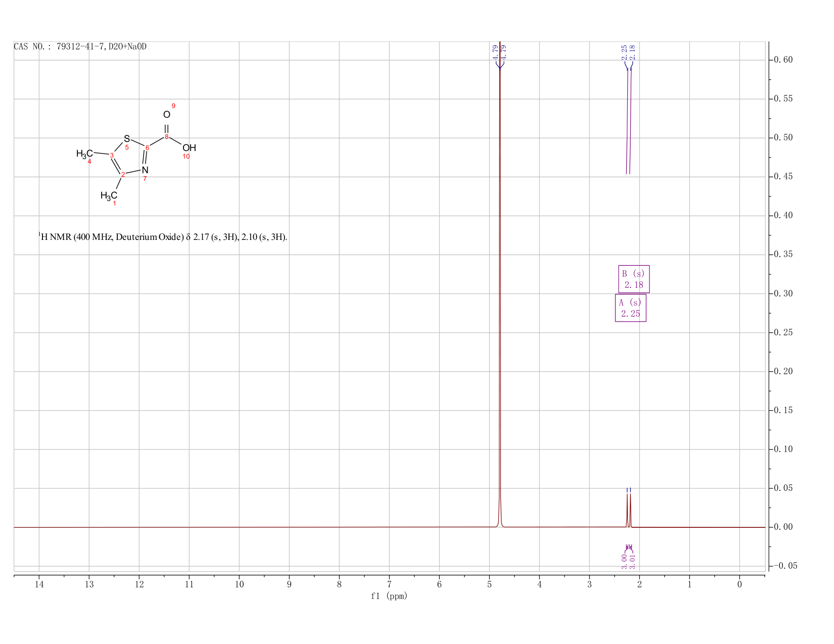Select the multiplet box A (s) 2.25
The width and height of the screenshot is (834, 644).
(631, 308)
